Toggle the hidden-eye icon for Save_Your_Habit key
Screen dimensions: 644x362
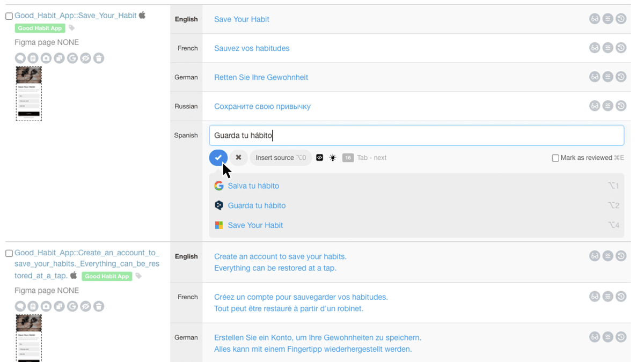pos(85,58)
